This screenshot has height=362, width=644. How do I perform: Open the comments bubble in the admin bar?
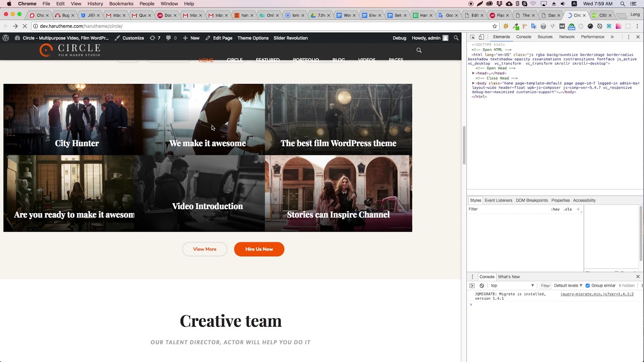(x=169, y=38)
